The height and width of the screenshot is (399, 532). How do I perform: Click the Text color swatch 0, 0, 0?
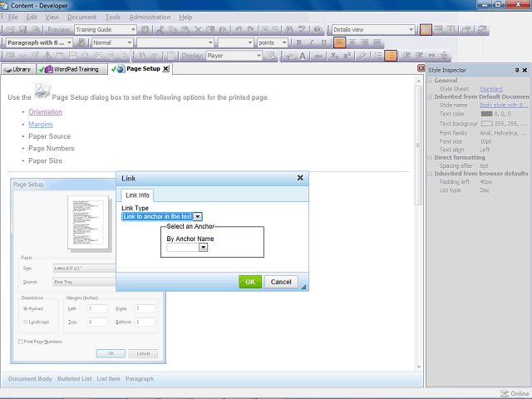[x=486, y=114]
